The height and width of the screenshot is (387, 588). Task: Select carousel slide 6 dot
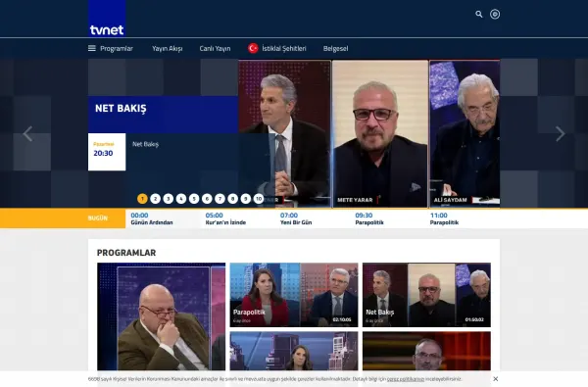coord(207,199)
